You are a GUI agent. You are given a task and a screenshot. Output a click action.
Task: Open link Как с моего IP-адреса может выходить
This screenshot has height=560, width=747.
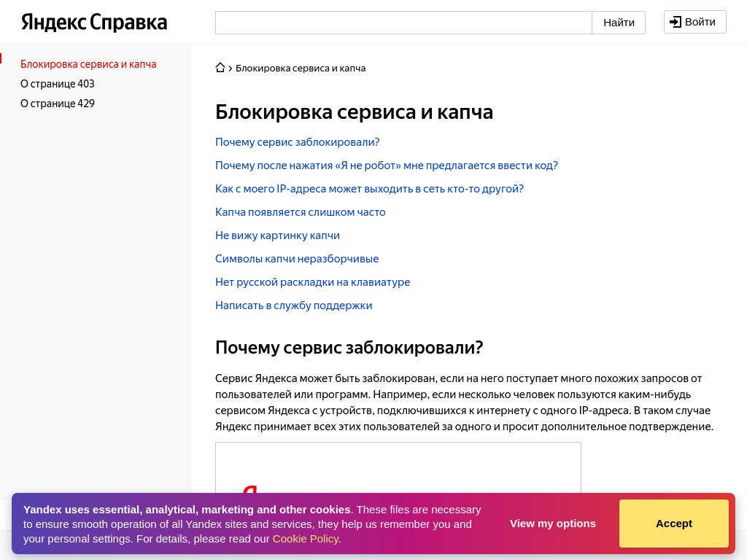(x=369, y=189)
